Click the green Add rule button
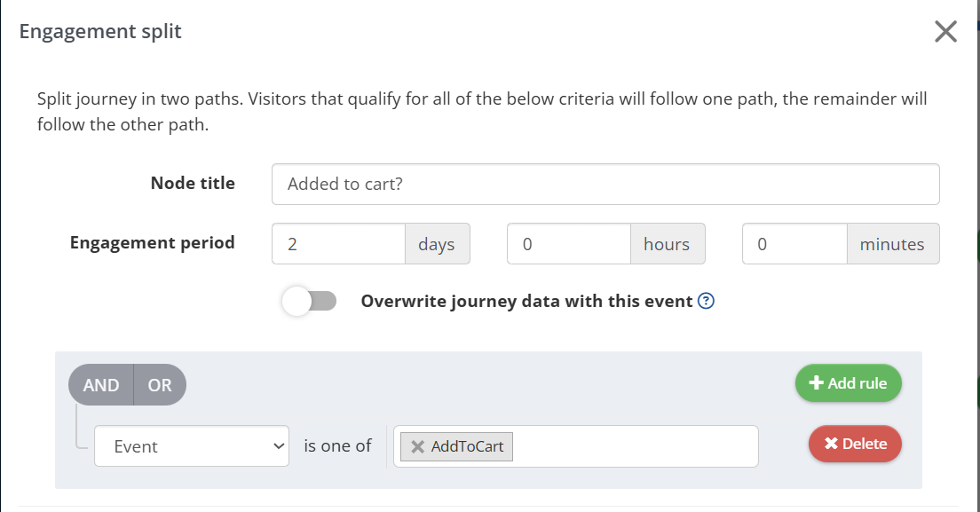Image resolution: width=980 pixels, height=512 pixels. point(848,382)
